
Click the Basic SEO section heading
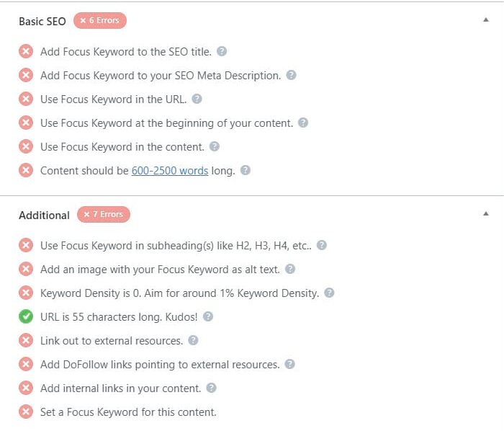(x=42, y=21)
